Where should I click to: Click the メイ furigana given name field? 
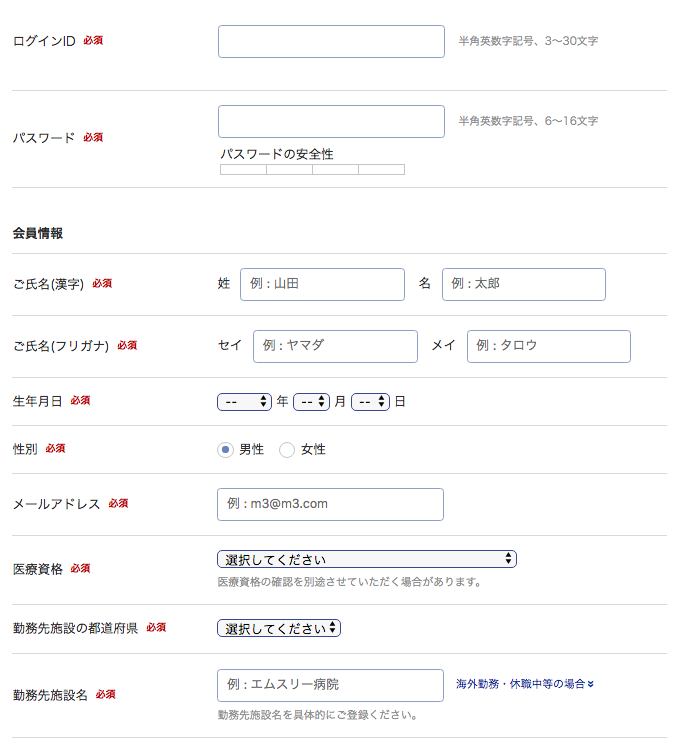pyautogui.click(x=548, y=346)
